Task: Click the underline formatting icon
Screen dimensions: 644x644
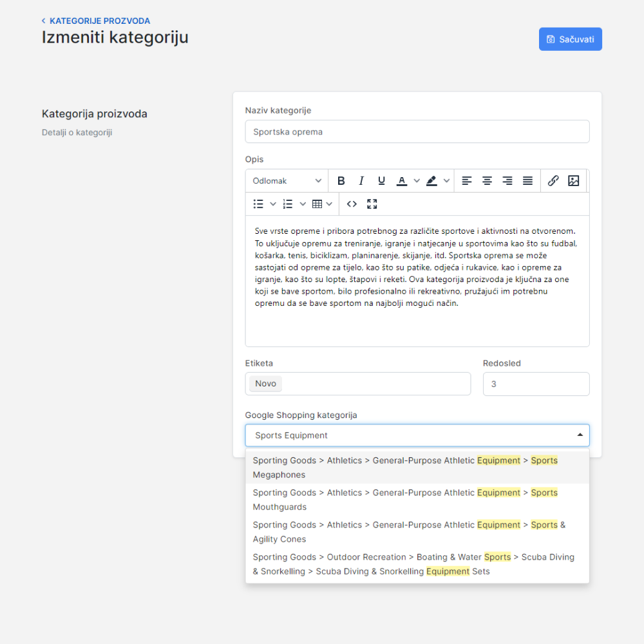Action: (x=381, y=181)
